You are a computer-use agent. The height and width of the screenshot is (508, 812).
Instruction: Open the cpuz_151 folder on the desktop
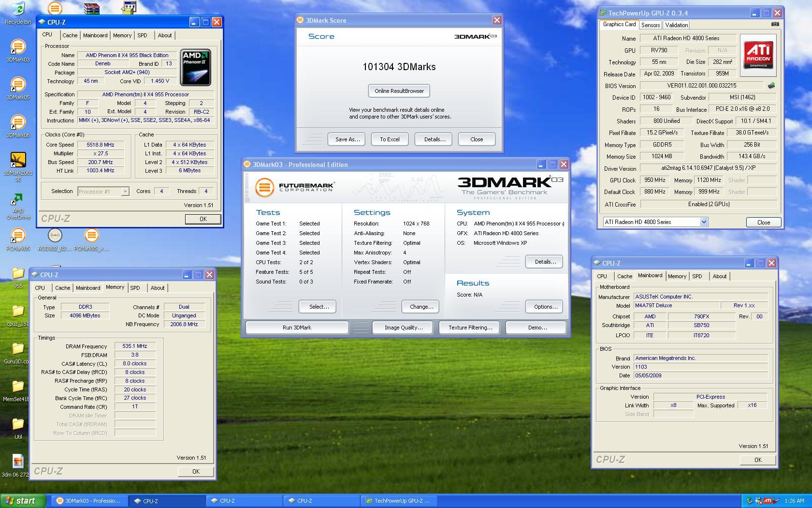click(18, 314)
